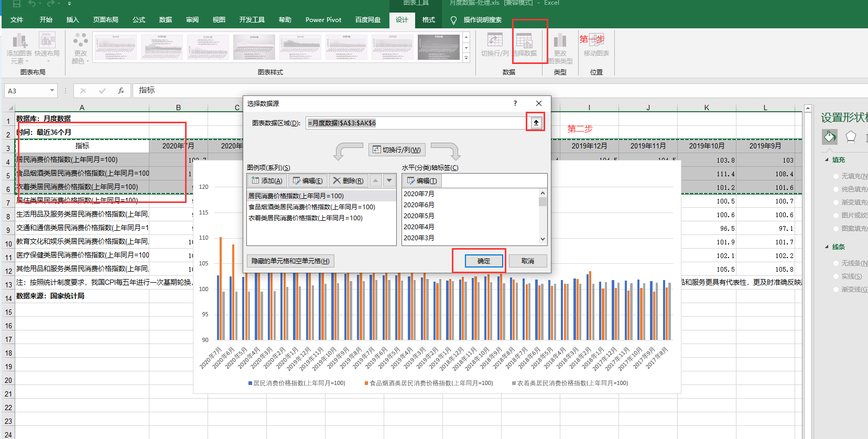Viewport: 868px width, 439px height.
Task: Switch to the Power Pivot tab
Action: 323,20
